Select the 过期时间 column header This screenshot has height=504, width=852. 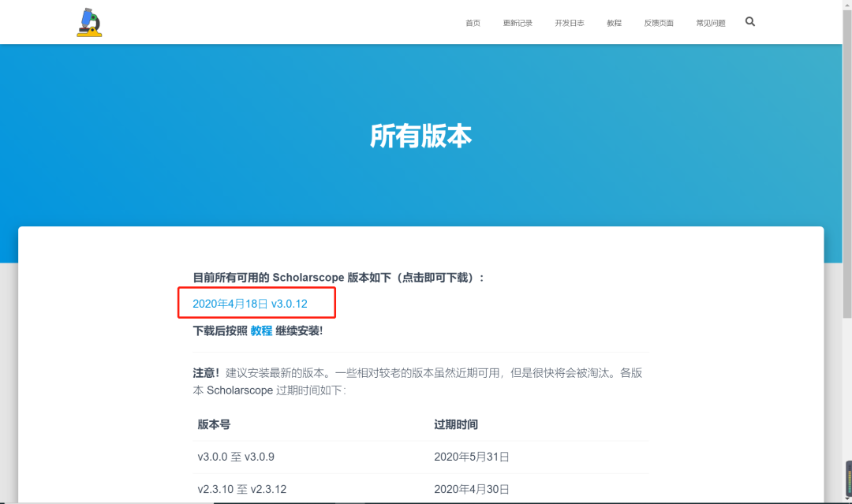click(x=456, y=424)
